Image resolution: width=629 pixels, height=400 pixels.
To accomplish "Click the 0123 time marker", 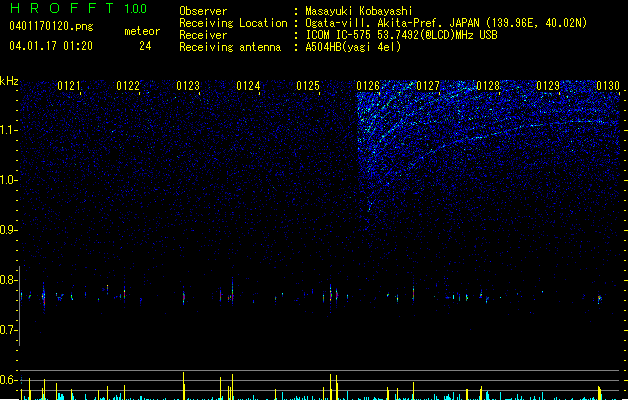I will [x=188, y=86].
